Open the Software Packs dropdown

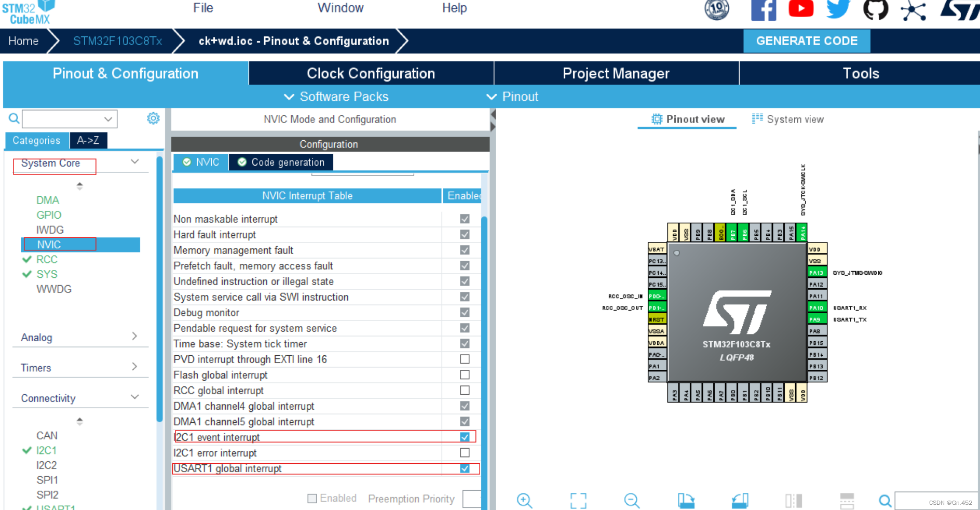tap(336, 97)
